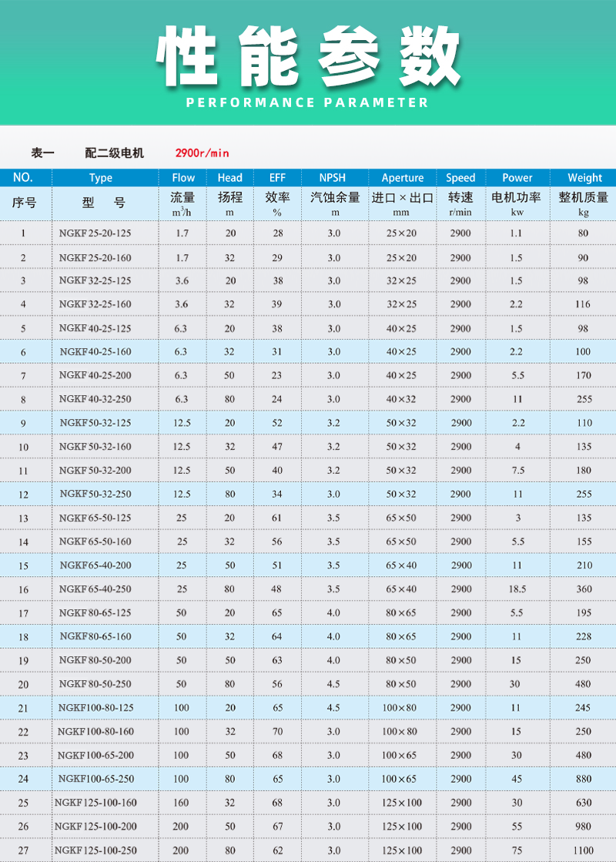This screenshot has height=862, width=616.
Task: Select the Aperture column header
Action: coord(402,178)
